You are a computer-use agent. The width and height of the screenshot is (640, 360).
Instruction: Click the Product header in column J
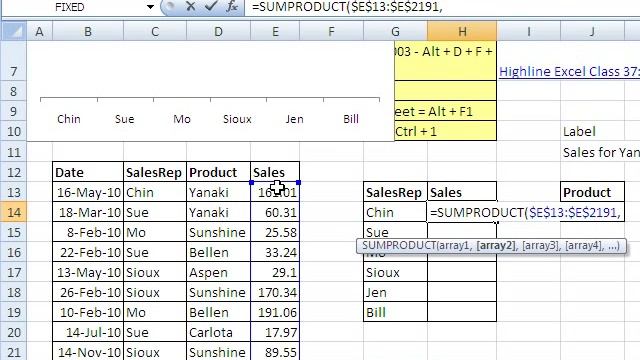pos(592,192)
